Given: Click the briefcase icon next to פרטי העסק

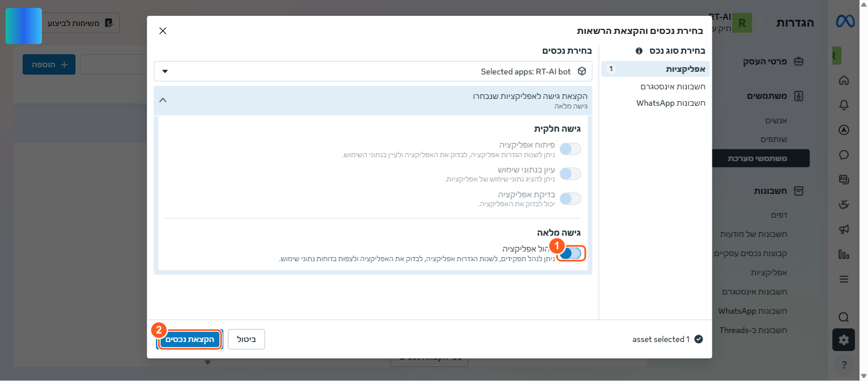Looking at the screenshot, I should [x=798, y=62].
